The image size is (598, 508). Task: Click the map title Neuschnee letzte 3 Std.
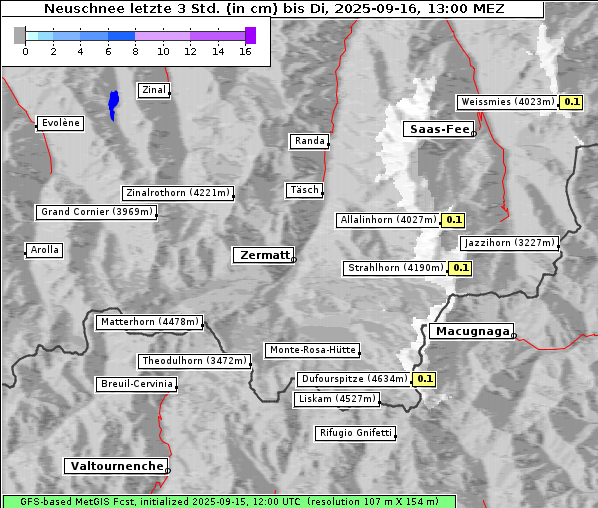[x=274, y=9]
